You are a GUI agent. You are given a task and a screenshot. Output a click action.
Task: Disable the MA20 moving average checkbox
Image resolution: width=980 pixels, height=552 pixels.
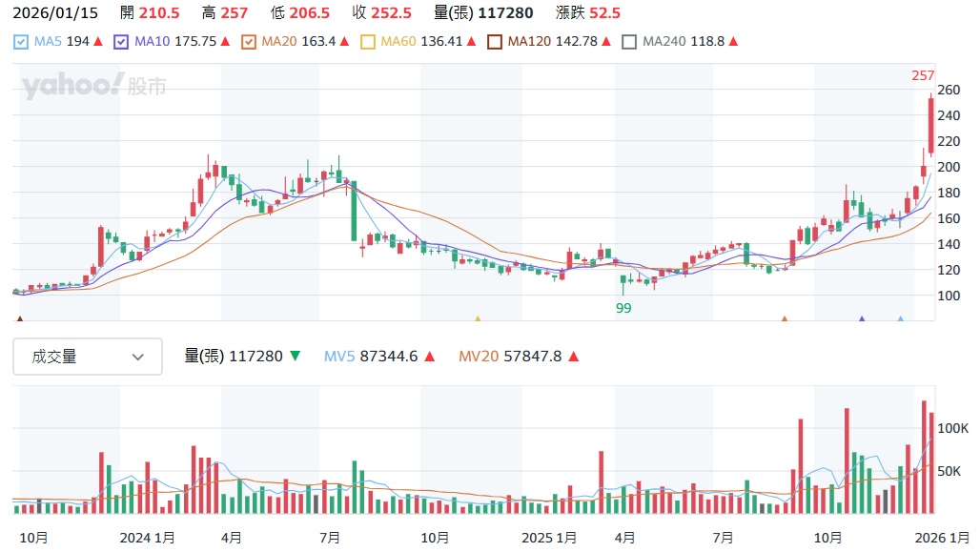point(248,42)
